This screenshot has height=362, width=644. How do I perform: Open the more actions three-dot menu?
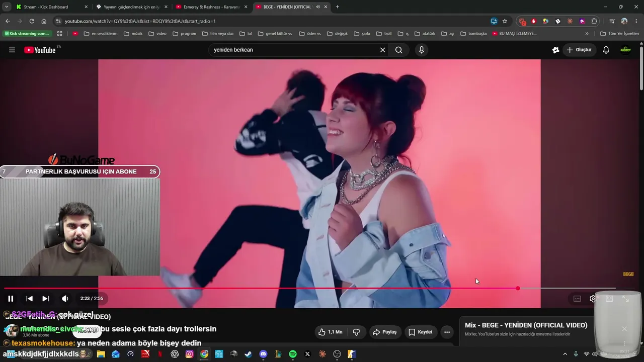447,332
